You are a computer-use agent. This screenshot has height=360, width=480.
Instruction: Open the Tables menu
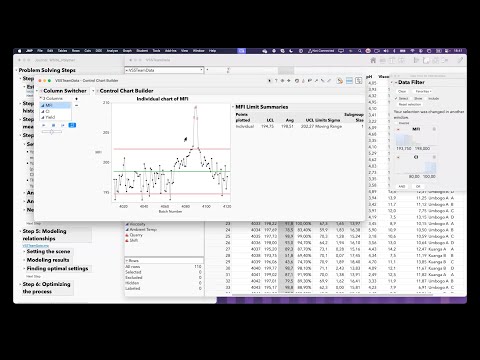point(62,51)
